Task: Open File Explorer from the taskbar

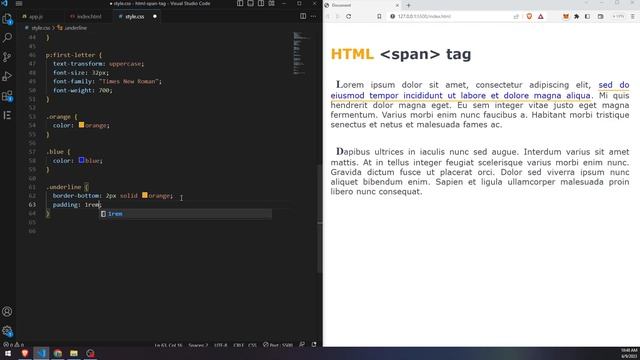Action: coord(74,353)
